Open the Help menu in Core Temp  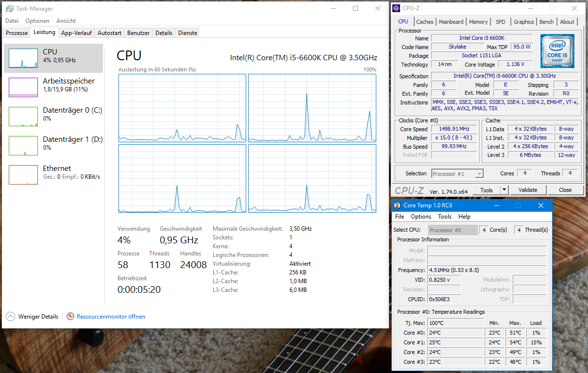[x=464, y=217]
